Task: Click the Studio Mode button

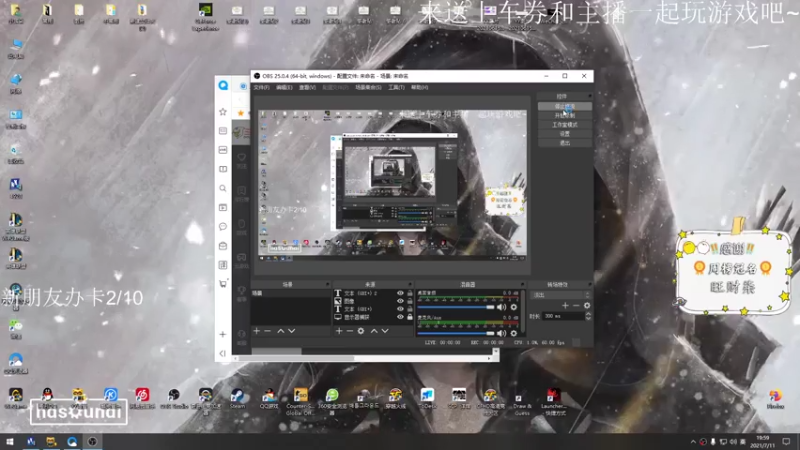Action: (565, 124)
